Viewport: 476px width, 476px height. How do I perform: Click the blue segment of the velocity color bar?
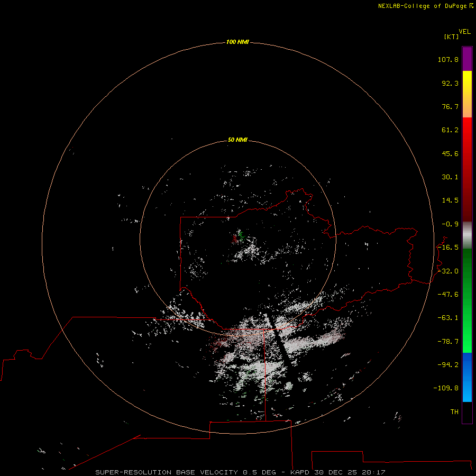click(x=467, y=377)
